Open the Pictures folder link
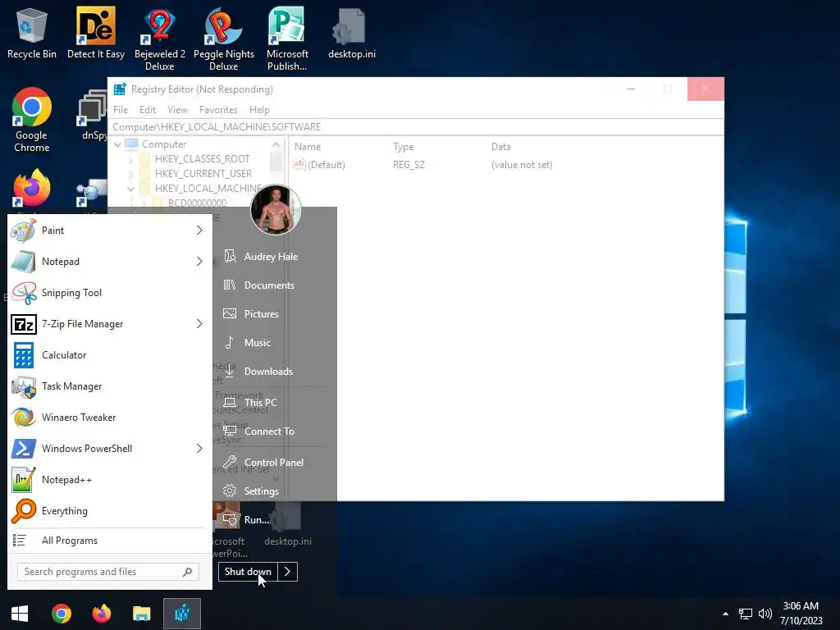The height and width of the screenshot is (630, 840). coord(262,314)
